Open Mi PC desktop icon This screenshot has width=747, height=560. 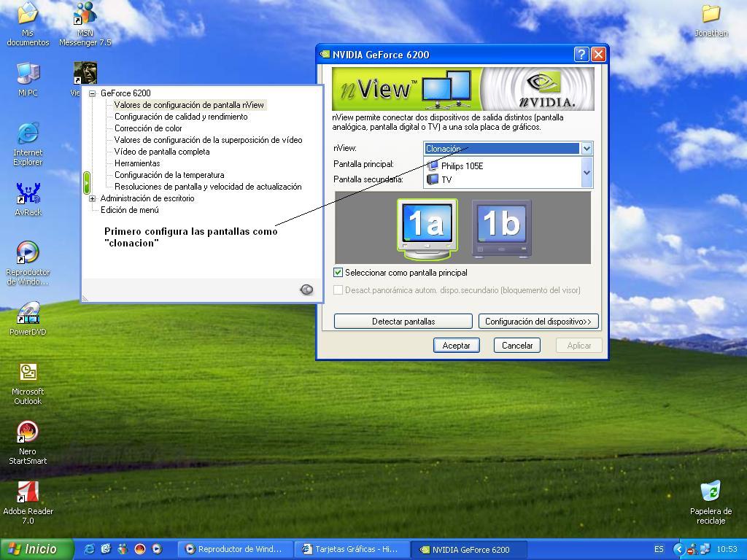[x=28, y=79]
